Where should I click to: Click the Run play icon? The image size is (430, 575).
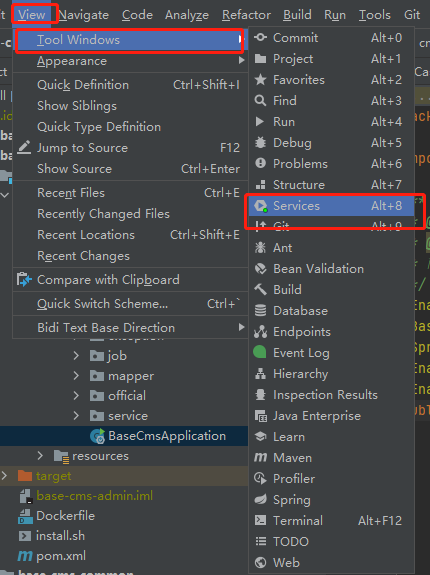260,121
